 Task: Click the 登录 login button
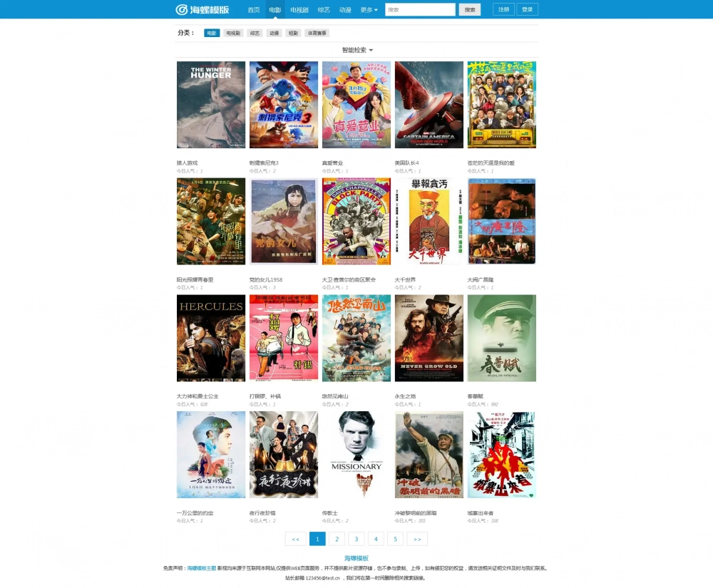pos(527,9)
